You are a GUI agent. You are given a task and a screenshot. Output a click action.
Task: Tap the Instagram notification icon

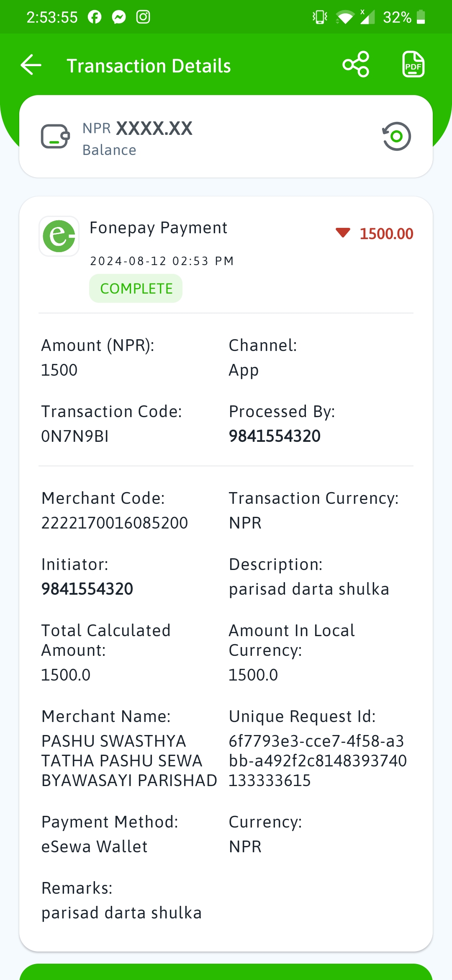[x=143, y=17]
